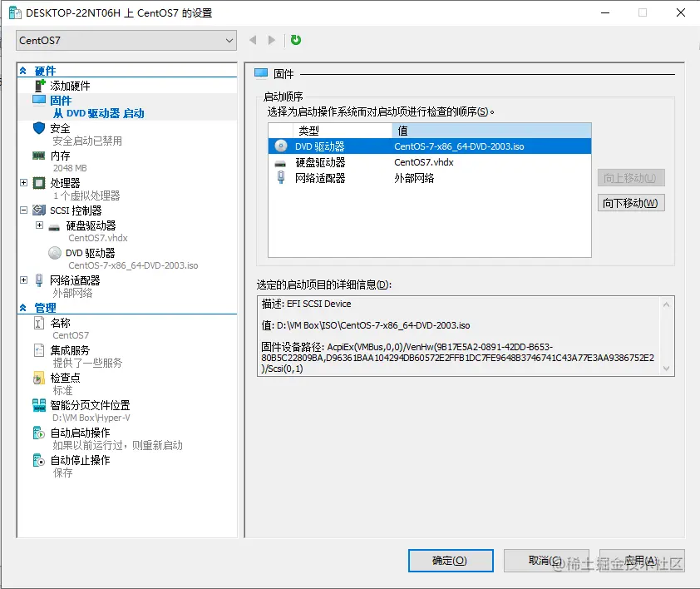Image resolution: width=700 pixels, height=589 pixels.
Task: Select 网络适配器 entry in boot order
Action: pyautogui.click(x=333, y=175)
